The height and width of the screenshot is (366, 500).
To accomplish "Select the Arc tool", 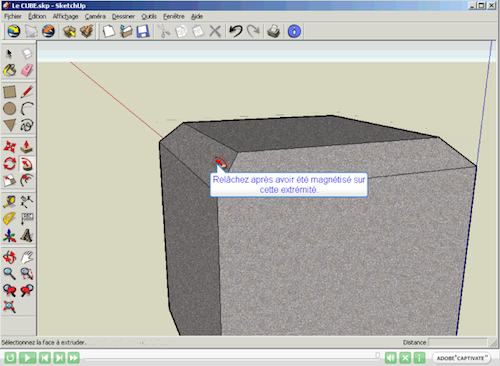I will [x=27, y=109].
